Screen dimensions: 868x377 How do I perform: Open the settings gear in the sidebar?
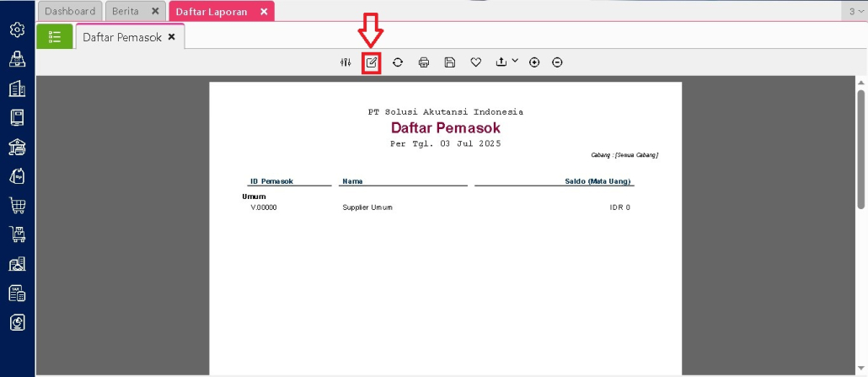[x=17, y=30]
